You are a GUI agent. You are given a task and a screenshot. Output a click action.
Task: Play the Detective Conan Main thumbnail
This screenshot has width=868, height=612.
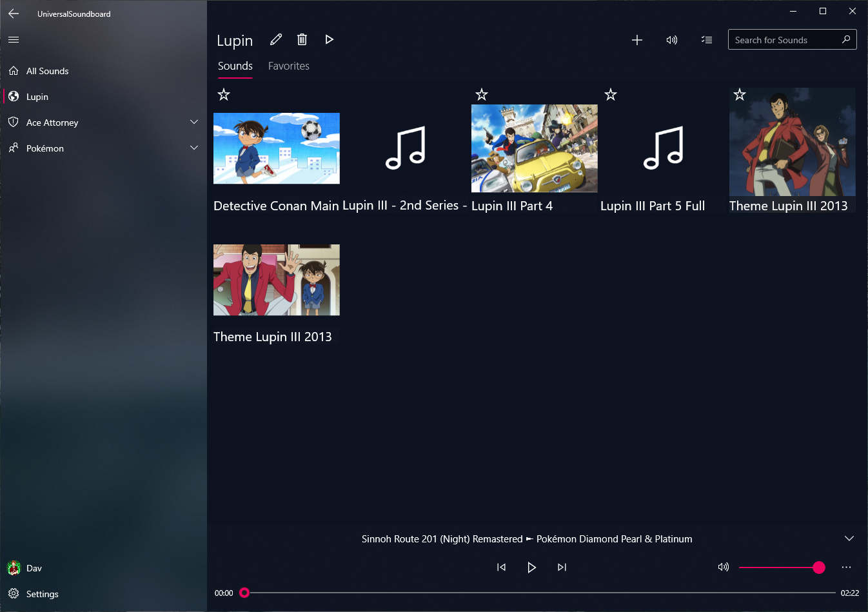277,148
